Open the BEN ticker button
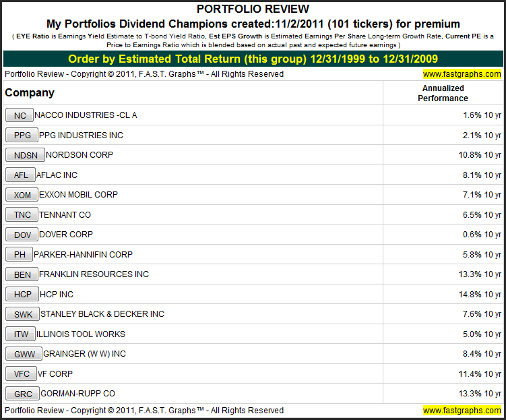Image resolution: width=506 pixels, height=420 pixels. click(x=22, y=274)
